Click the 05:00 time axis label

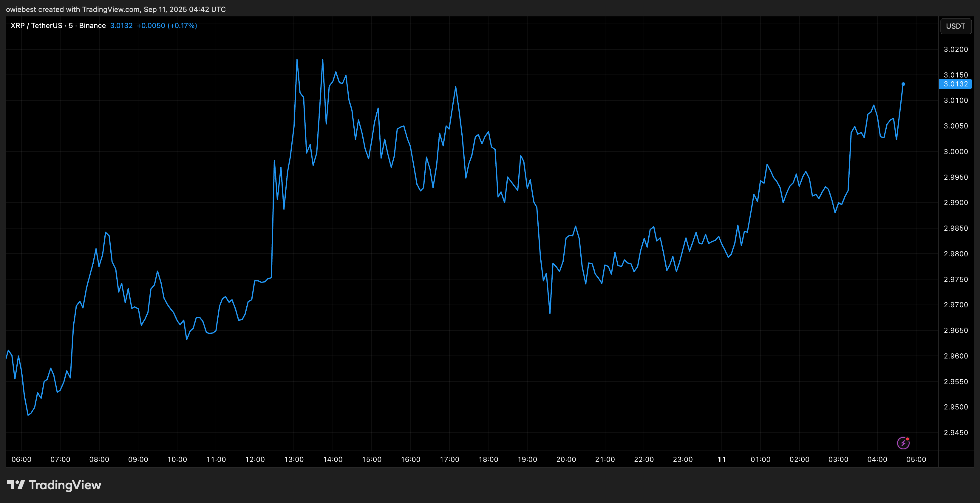(916, 459)
